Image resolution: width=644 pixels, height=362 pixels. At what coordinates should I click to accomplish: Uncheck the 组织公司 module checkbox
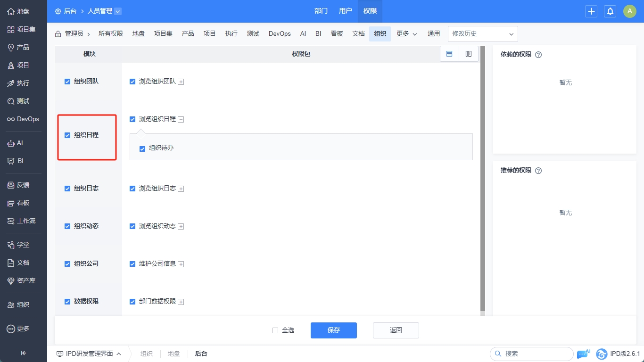click(x=67, y=264)
